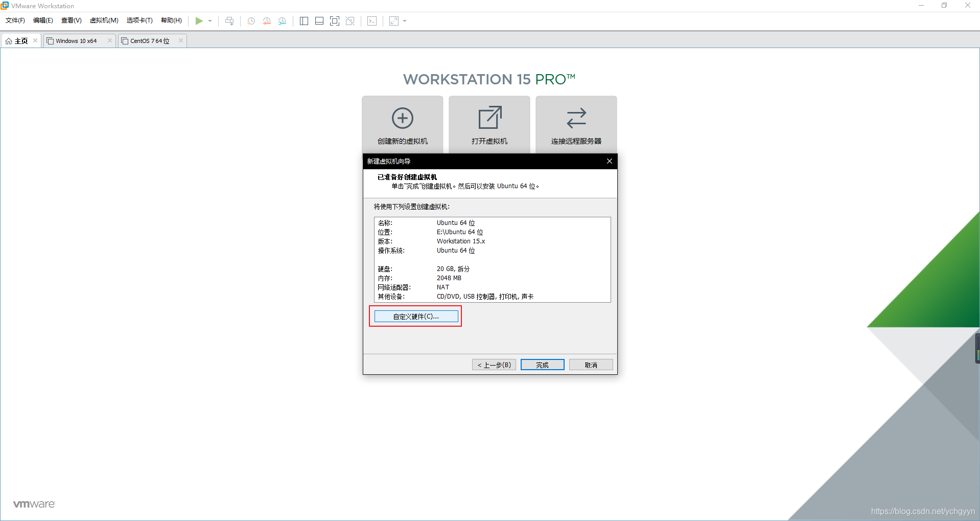This screenshot has height=521, width=980.
Task: Click the 网络适配器 NAT row
Action: (x=492, y=287)
